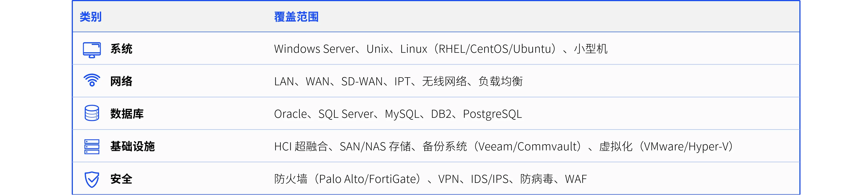
Task: Click the 数据库 category label
Action: (x=127, y=114)
